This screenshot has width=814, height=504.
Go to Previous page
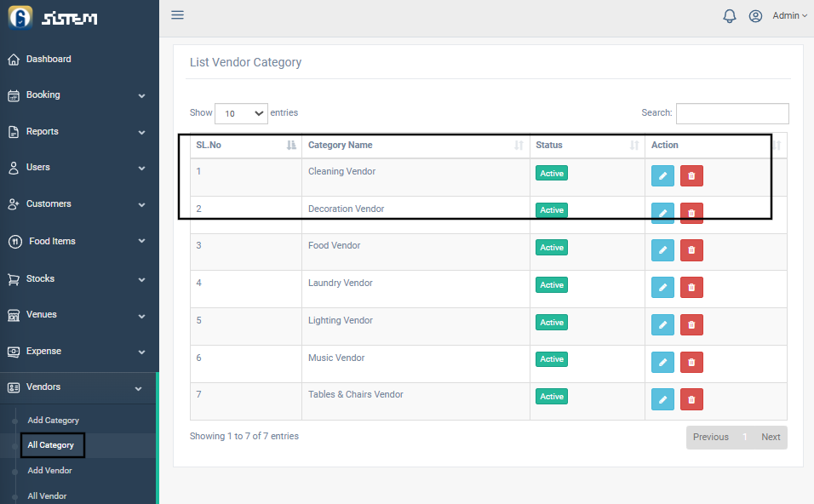point(711,437)
